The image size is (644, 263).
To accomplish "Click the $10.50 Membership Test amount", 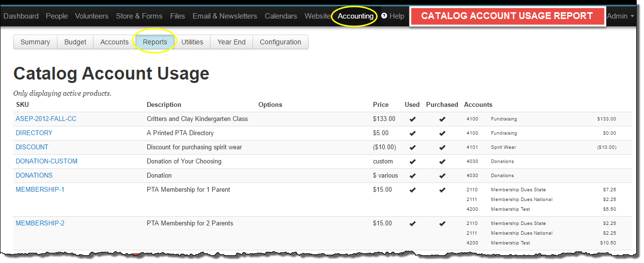I will pyautogui.click(x=608, y=243).
